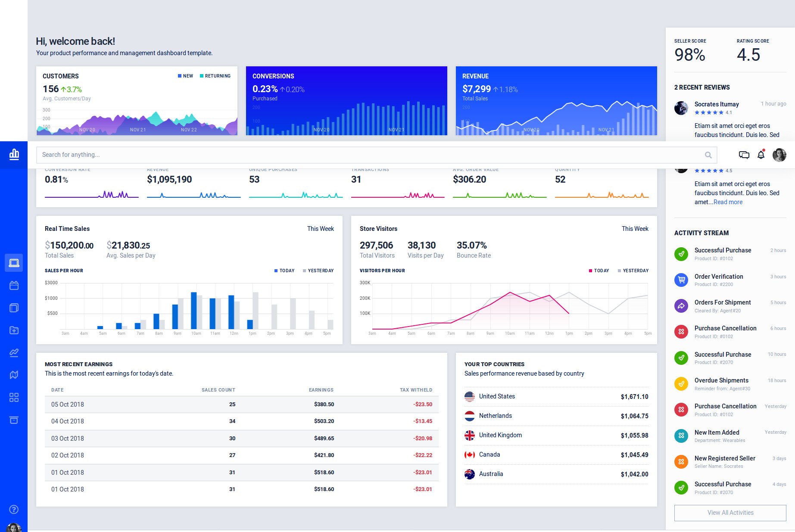The image size is (795, 532).
Task: Click the $1,045.49 Canada revenue value
Action: 634,455
